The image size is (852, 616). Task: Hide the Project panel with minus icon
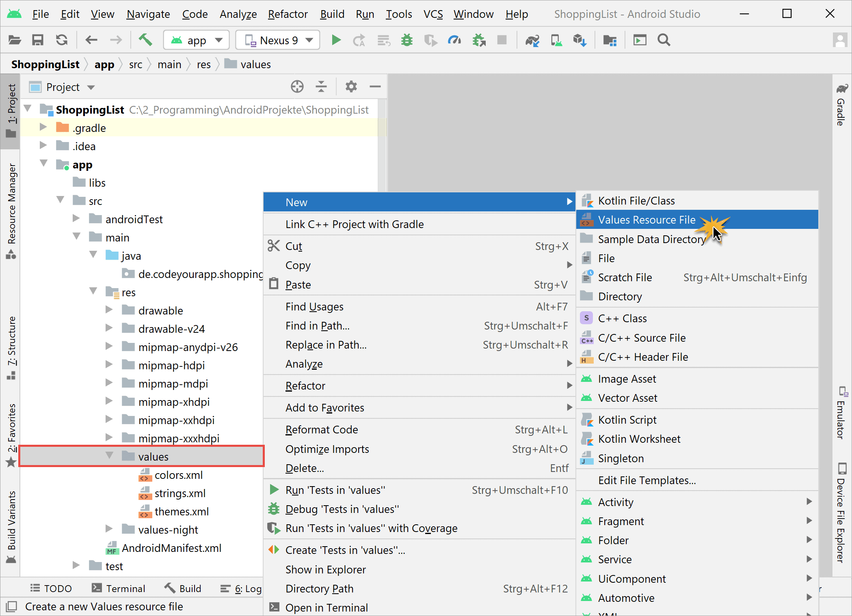point(375,86)
